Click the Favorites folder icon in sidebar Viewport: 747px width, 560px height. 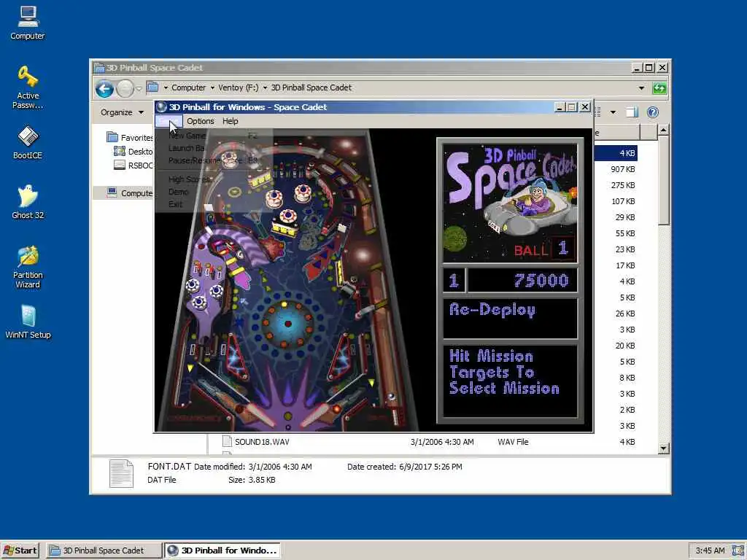pyautogui.click(x=112, y=137)
